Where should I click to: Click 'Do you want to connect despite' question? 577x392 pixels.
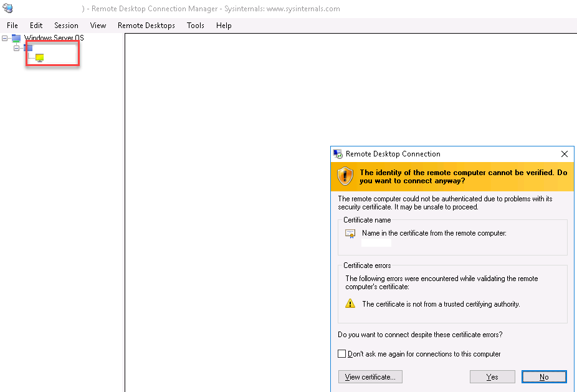(x=420, y=335)
